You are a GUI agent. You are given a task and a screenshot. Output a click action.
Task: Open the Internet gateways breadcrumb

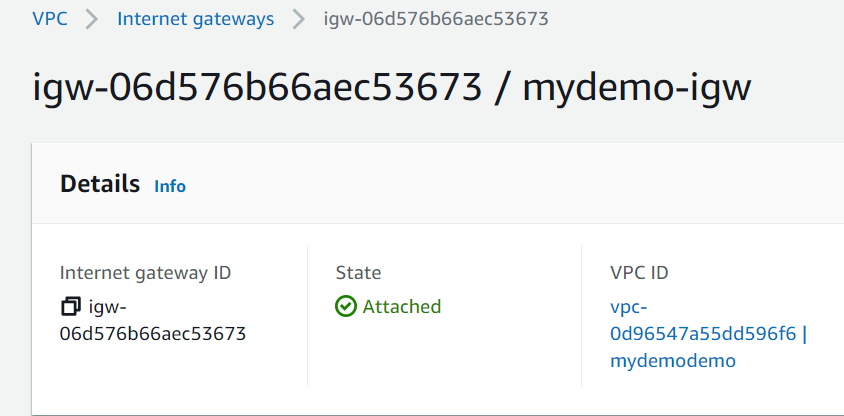tap(195, 19)
